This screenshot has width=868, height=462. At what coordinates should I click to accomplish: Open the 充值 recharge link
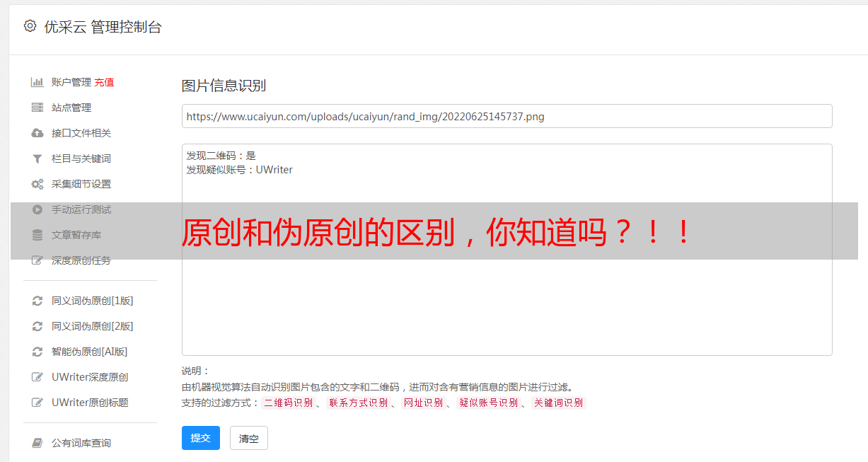coord(104,82)
